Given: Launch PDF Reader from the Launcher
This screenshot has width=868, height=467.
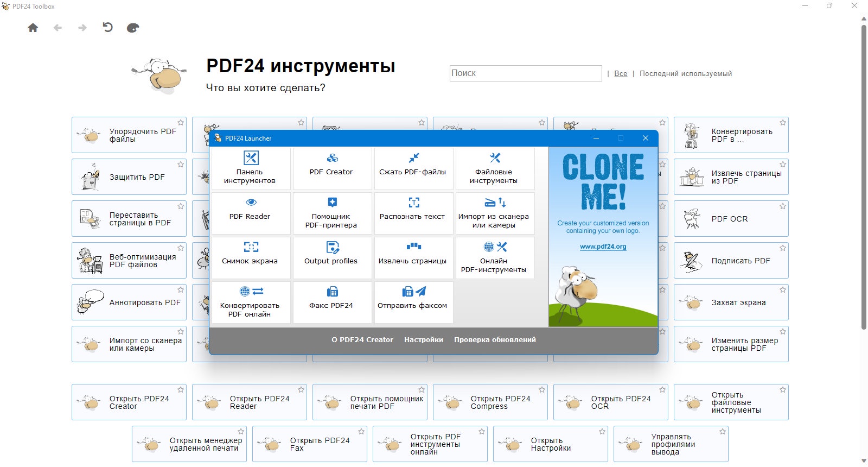Looking at the screenshot, I should (x=250, y=213).
